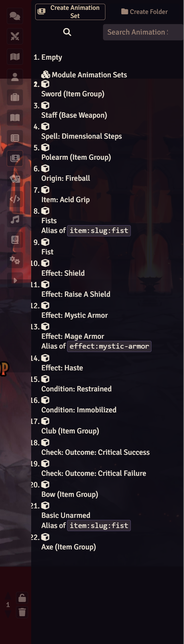Open the Game Settings gears tab
Screen dimensions: 184x644
(x=15, y=260)
